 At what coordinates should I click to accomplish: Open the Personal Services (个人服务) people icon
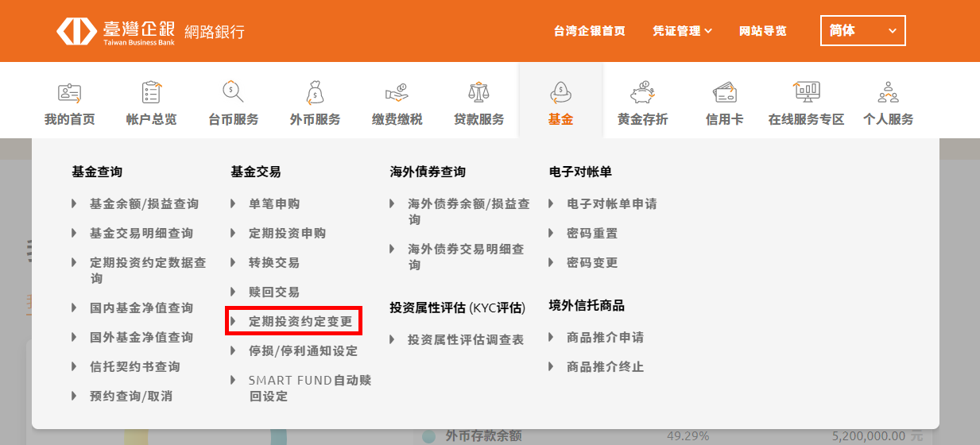(x=888, y=93)
